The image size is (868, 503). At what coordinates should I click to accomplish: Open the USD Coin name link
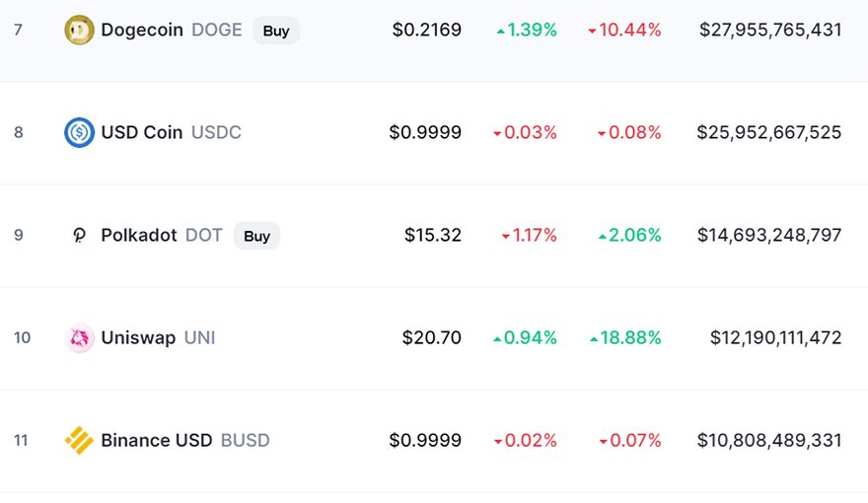(x=142, y=132)
